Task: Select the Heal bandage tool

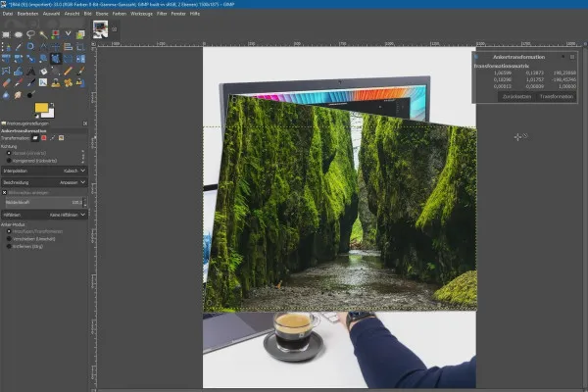Action: coord(68,82)
